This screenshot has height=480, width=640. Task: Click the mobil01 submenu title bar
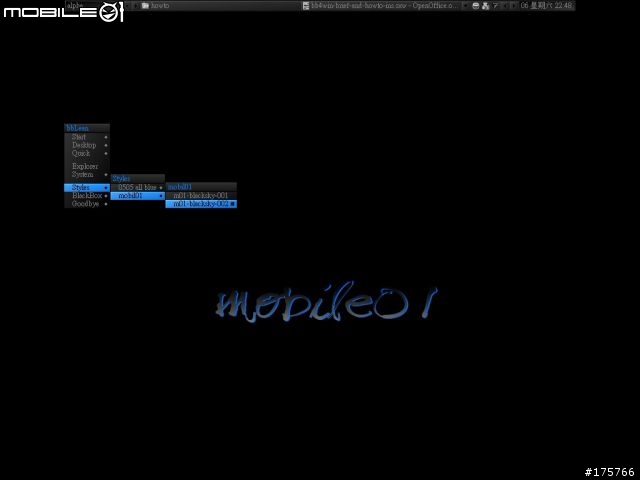pyautogui.click(x=201, y=187)
